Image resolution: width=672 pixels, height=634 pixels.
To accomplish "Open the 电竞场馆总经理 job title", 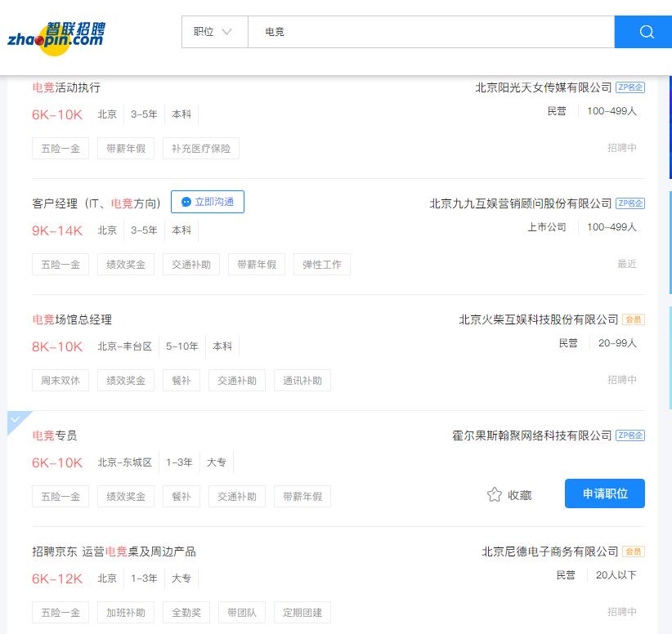I will pos(72,319).
